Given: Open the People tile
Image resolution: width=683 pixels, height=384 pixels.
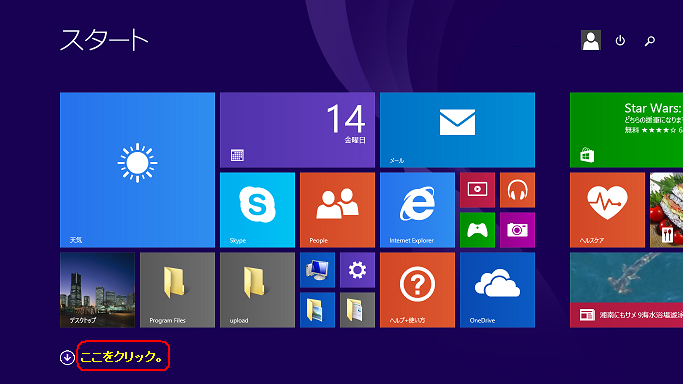Looking at the screenshot, I should [x=337, y=210].
